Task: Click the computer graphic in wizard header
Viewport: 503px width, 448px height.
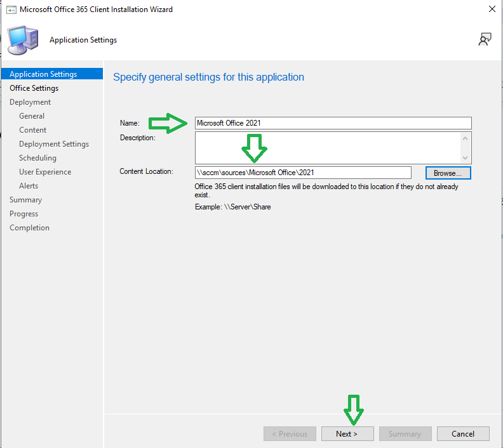Action: pyautogui.click(x=23, y=41)
